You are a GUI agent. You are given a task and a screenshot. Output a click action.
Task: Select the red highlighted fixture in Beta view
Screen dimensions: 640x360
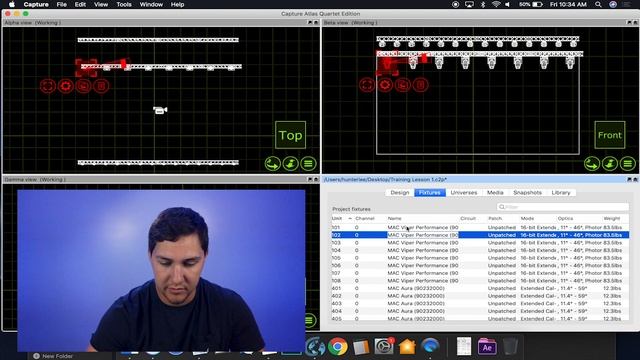click(387, 63)
